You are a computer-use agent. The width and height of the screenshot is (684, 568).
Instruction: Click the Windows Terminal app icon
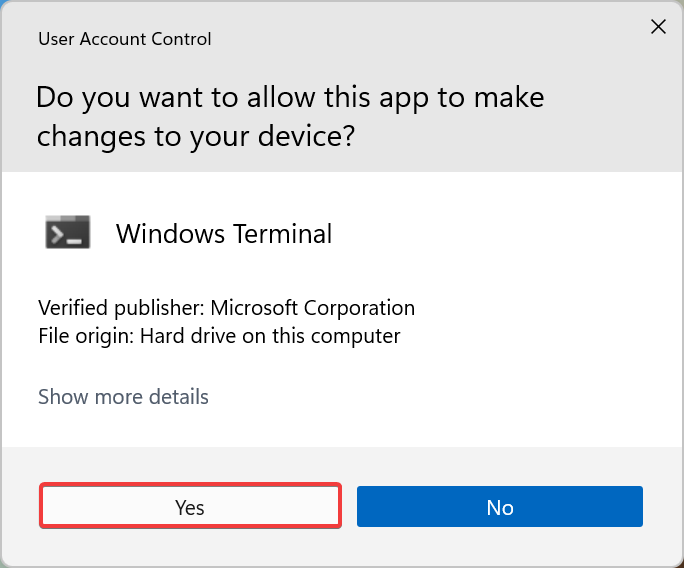[68, 233]
